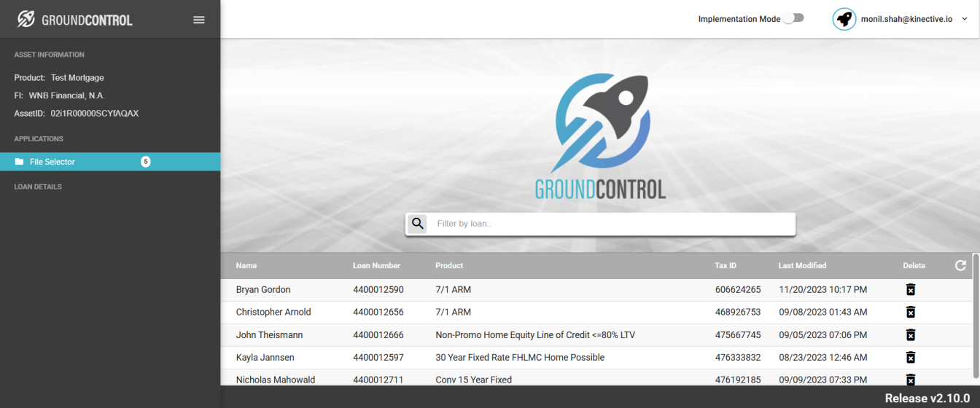980x408 pixels.
Task: Select the John Theismann name cell
Action: 269,335
